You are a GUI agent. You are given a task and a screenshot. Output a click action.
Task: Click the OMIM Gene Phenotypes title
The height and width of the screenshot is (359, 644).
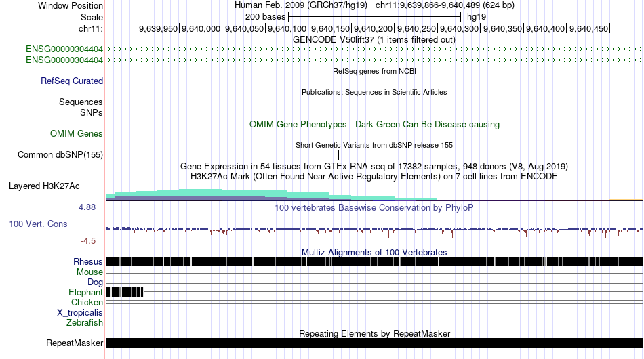pyautogui.click(x=374, y=125)
